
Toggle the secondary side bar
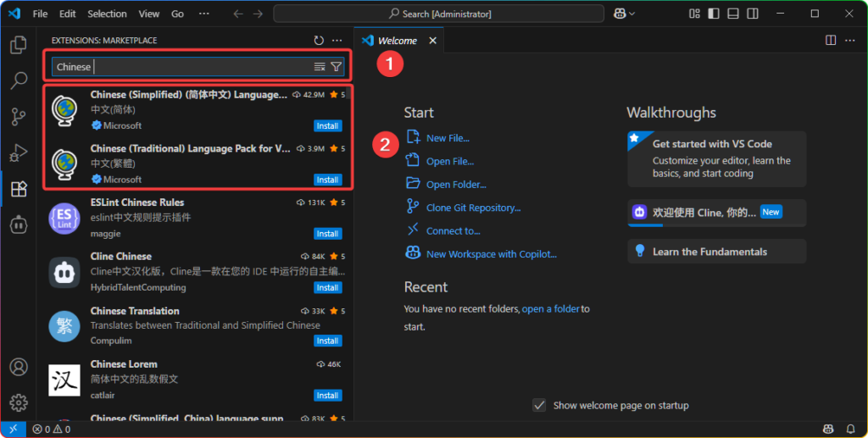753,14
